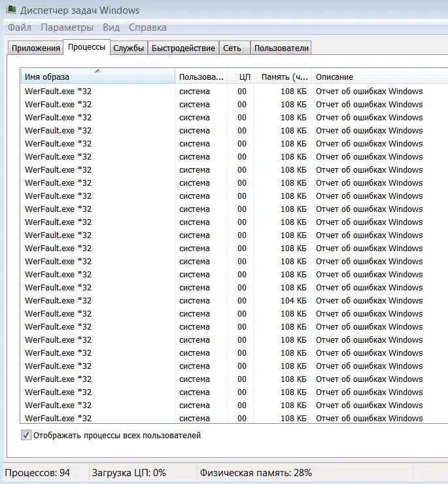Open the Параметры menu
448x484 pixels.
pyautogui.click(x=67, y=27)
